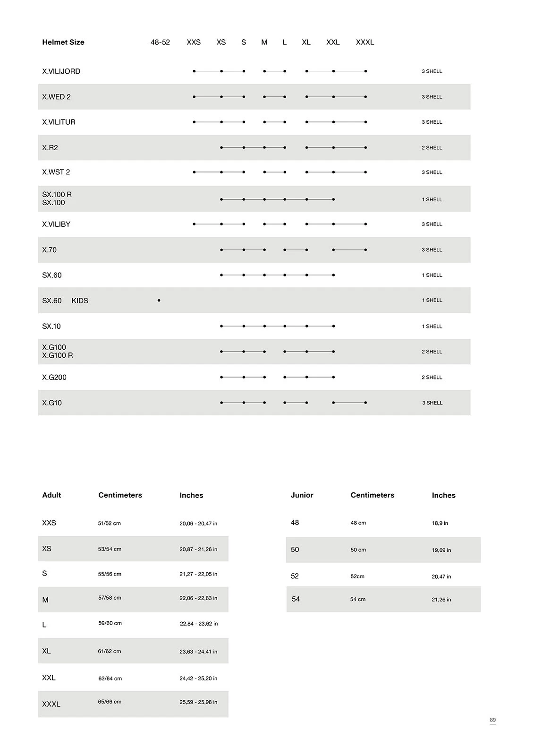
Task: Select the 48-52 size column header
Action: click(160, 42)
